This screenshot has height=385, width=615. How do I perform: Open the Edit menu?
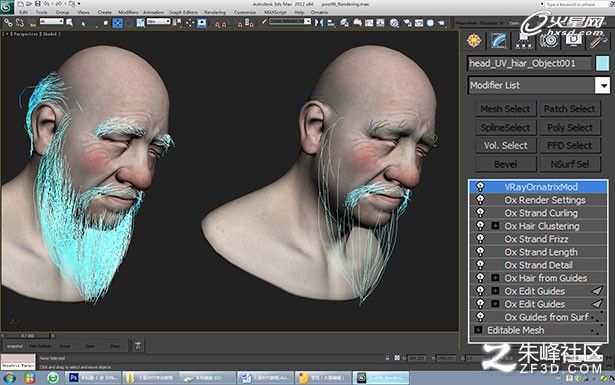point(24,12)
